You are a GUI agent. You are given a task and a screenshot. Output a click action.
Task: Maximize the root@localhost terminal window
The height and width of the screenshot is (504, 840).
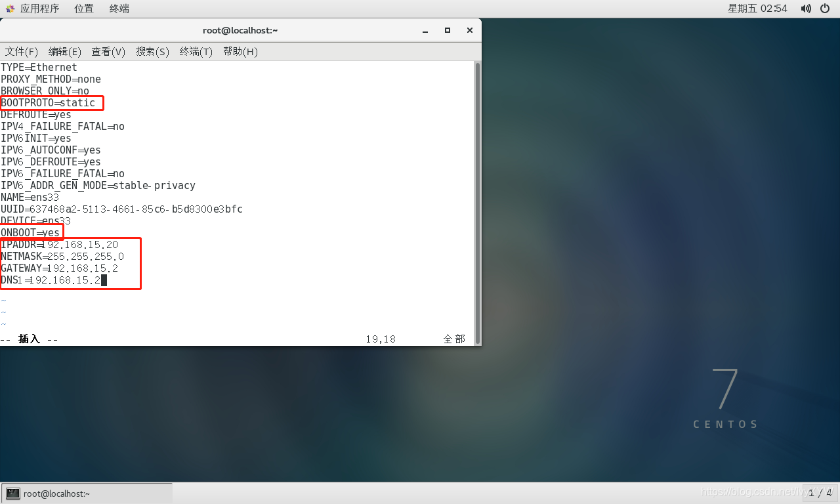tap(448, 30)
